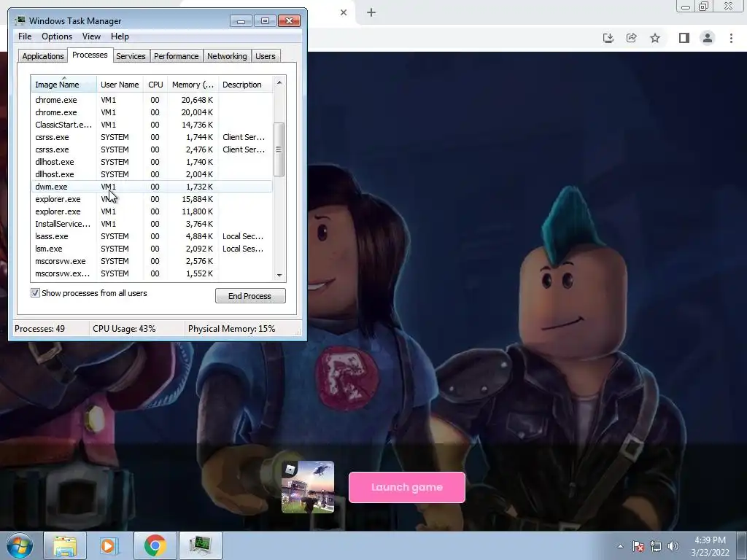The width and height of the screenshot is (747, 560).
Task: Click the Processes: 49 status entry
Action: [39, 329]
